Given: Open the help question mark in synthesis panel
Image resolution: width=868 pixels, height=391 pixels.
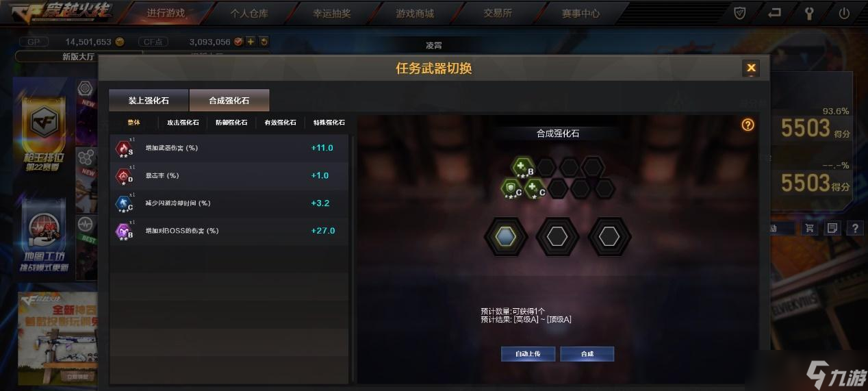Looking at the screenshot, I should coord(748,125).
